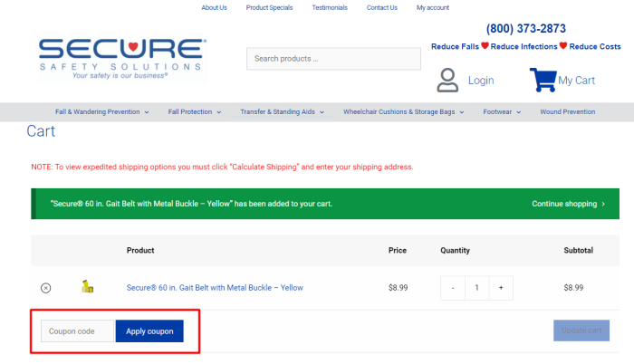Open the Fall Protection category
Image resolution: width=634 pixels, height=364 pixels.
point(190,112)
